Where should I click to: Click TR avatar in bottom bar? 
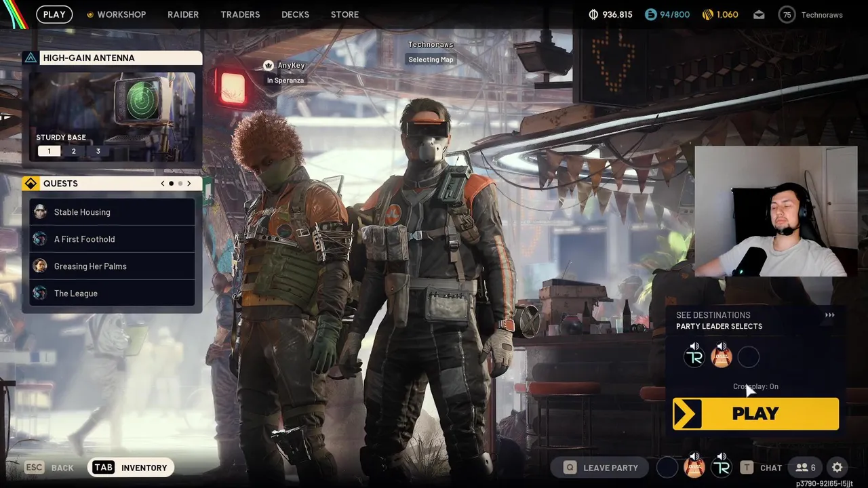coord(722,468)
